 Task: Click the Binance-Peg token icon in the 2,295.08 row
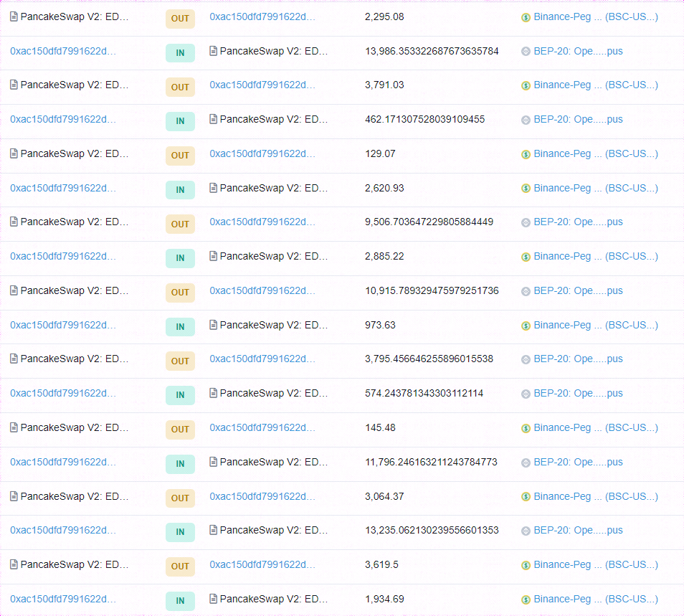(x=526, y=17)
